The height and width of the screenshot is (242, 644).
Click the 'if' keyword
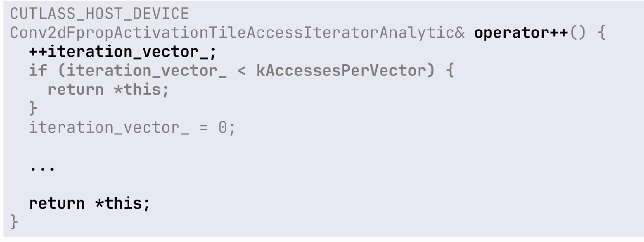coord(38,71)
